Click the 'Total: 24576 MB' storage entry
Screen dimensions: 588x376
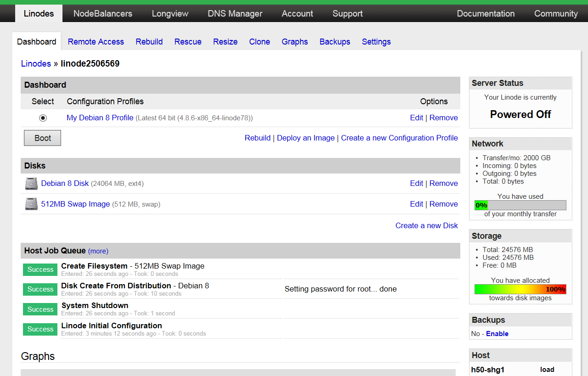click(x=508, y=250)
